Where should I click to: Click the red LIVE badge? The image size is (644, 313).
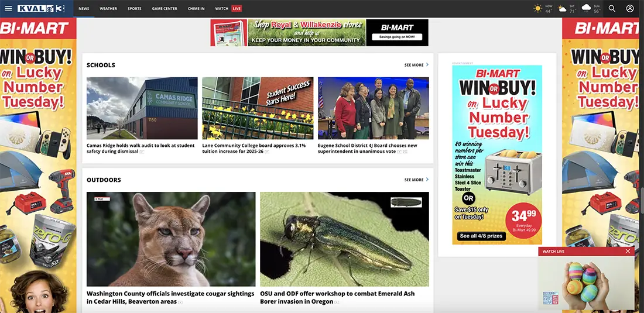(237, 8)
